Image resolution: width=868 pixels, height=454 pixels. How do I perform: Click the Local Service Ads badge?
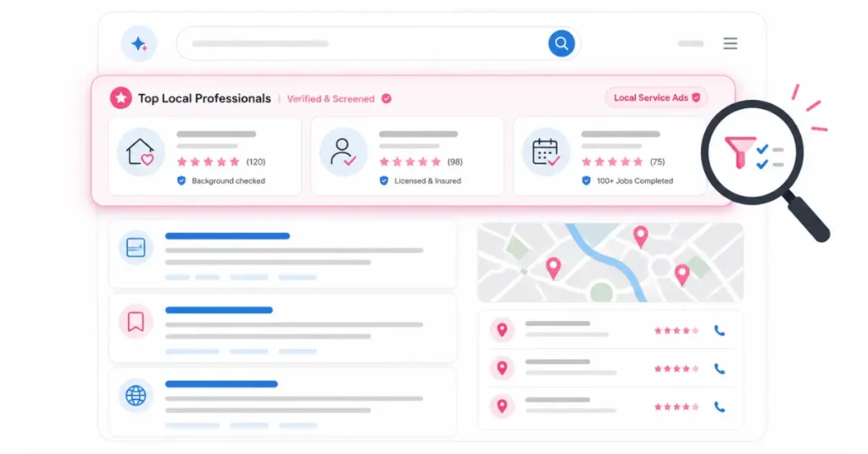click(657, 98)
